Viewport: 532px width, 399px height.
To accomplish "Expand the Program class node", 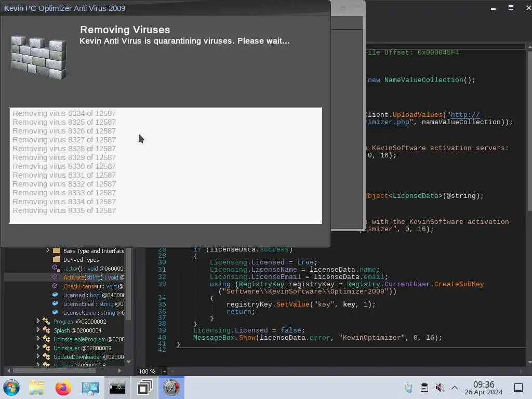I will [x=38, y=321].
